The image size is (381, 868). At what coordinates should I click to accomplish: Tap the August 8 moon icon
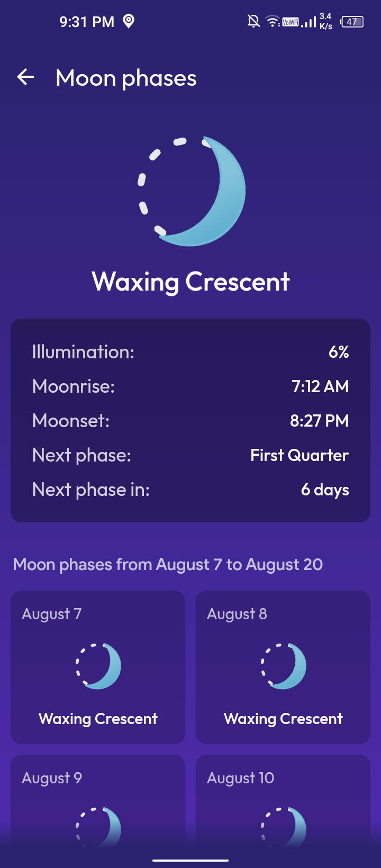[x=284, y=666]
